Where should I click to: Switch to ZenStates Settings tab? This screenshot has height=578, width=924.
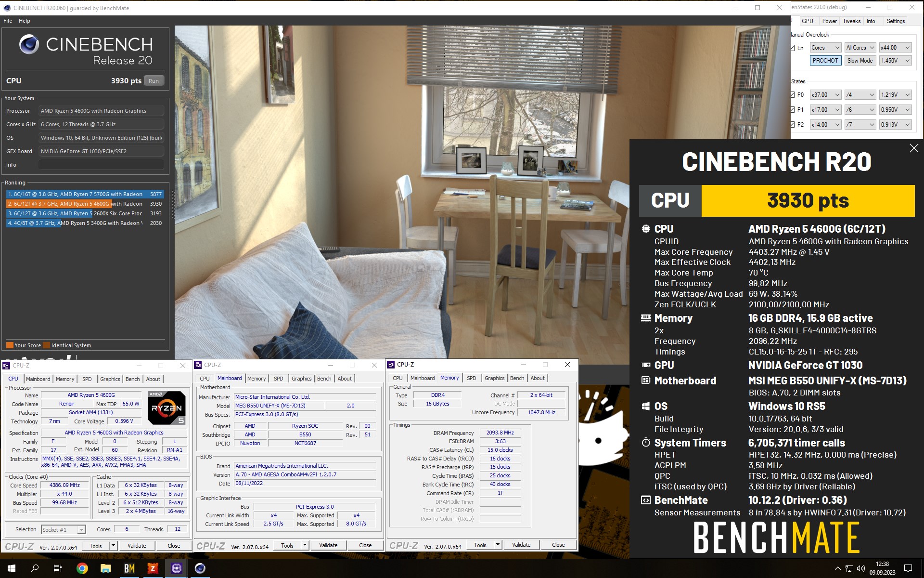point(896,21)
